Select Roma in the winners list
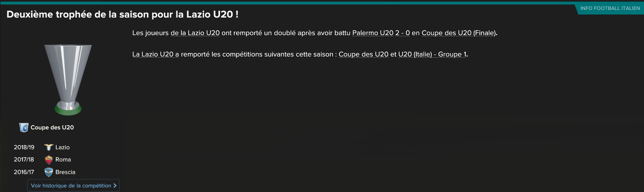The width and height of the screenshot is (644, 192). (x=63, y=160)
